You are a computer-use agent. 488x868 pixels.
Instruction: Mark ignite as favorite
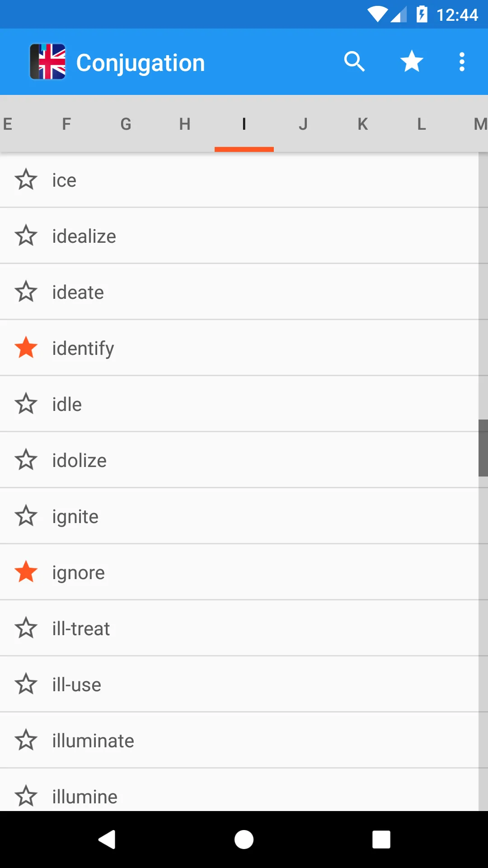point(26,516)
